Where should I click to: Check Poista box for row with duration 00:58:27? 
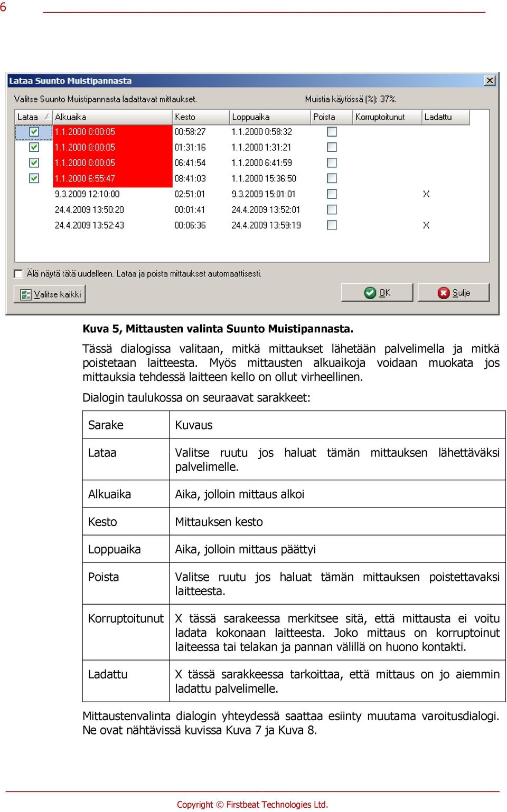(x=332, y=131)
